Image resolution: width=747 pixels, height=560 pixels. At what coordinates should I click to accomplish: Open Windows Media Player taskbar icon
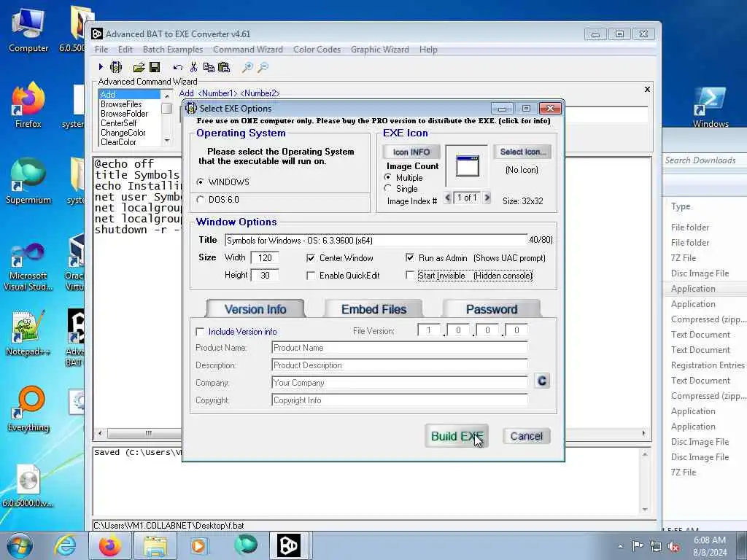pyautogui.click(x=199, y=545)
